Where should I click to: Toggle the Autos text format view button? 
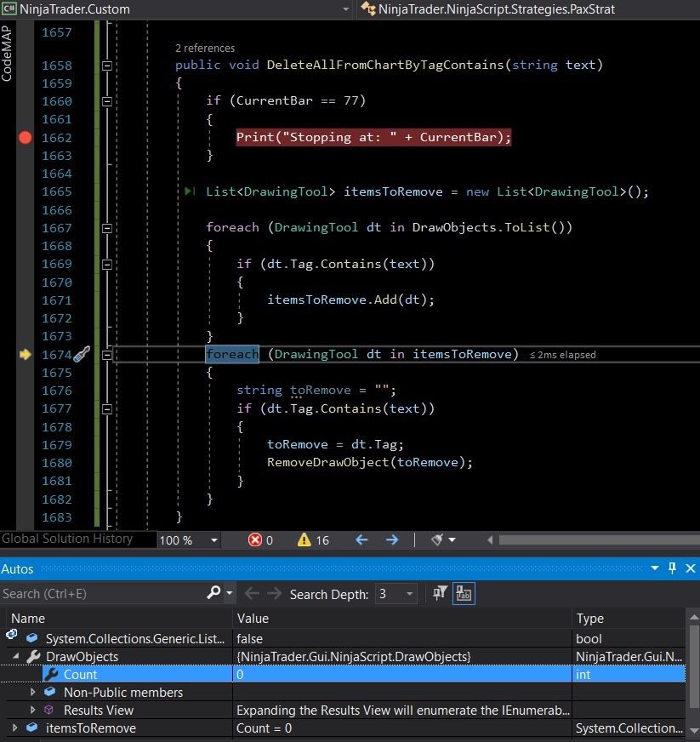(x=464, y=593)
